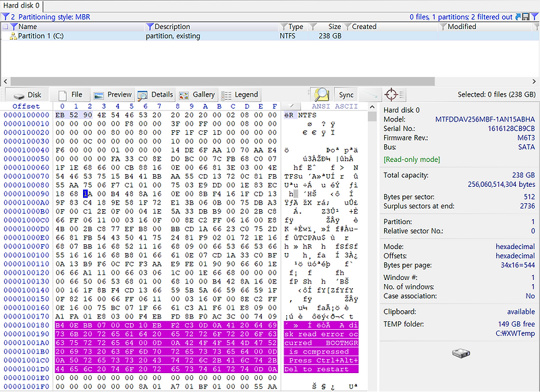Open the Details view mode
The width and height of the screenshot is (540, 392).
[x=155, y=94]
